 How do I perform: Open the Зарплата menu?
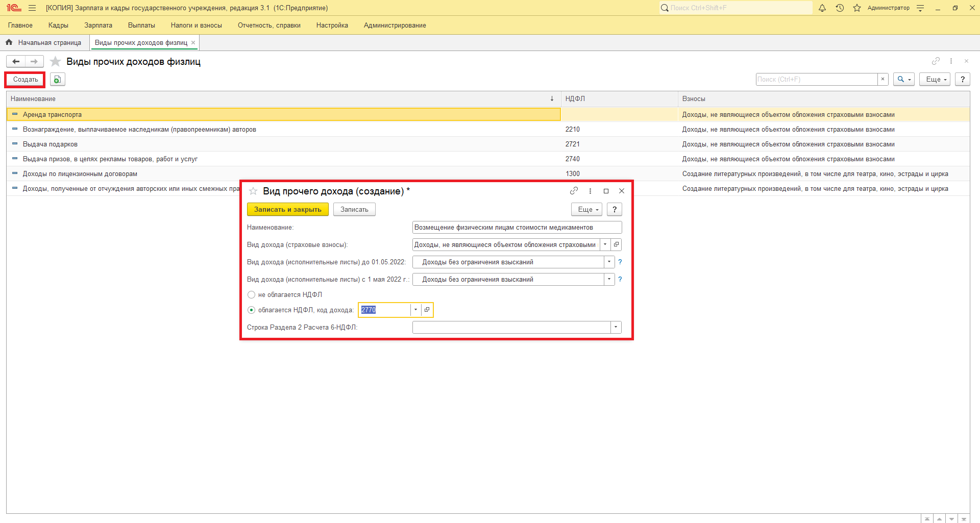point(98,25)
